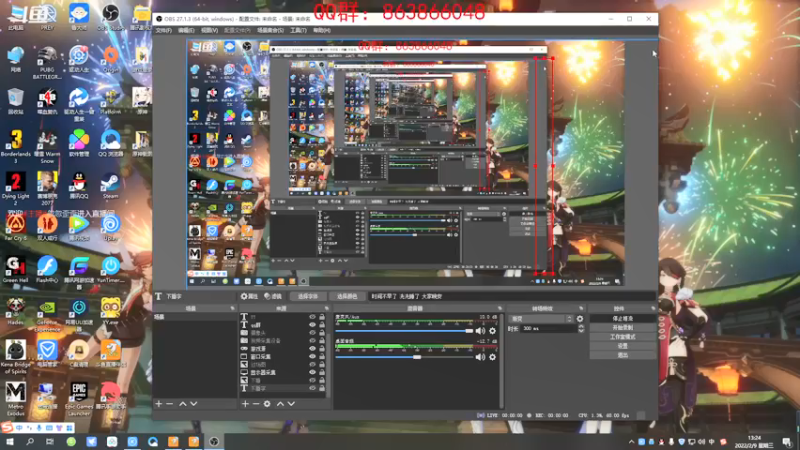The height and width of the screenshot is (450, 800).
Task: Increase the transition duration using stepper
Action: 581,327
